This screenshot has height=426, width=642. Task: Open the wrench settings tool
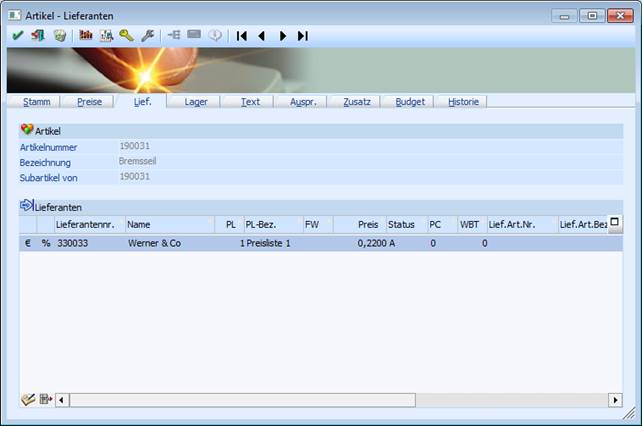pos(147,35)
